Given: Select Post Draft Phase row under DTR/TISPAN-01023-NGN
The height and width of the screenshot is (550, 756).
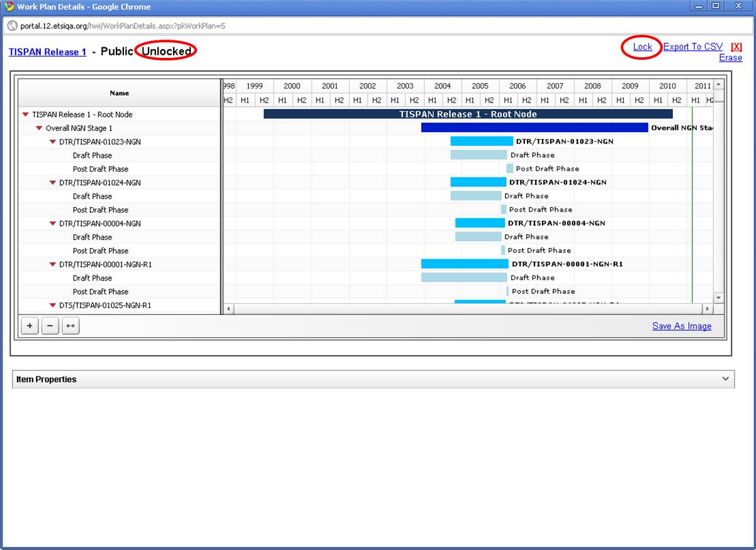Looking at the screenshot, I should [120, 169].
